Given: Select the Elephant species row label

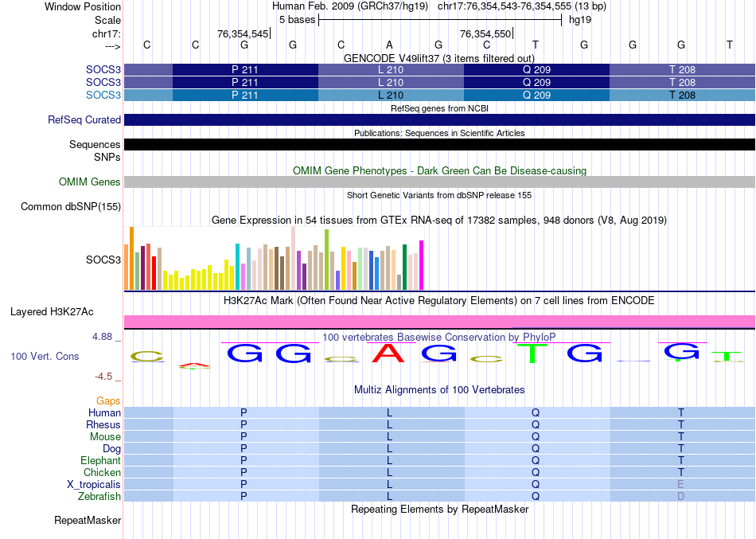Looking at the screenshot, I should [x=100, y=460].
